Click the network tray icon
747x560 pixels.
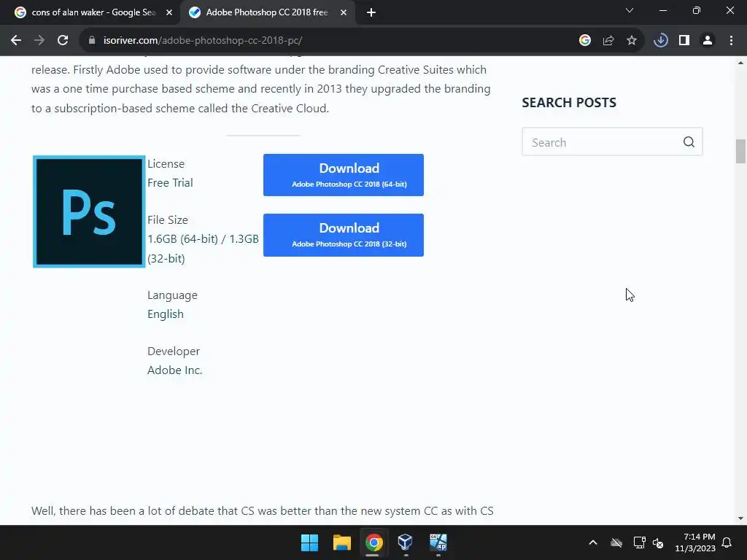pyautogui.click(x=639, y=542)
